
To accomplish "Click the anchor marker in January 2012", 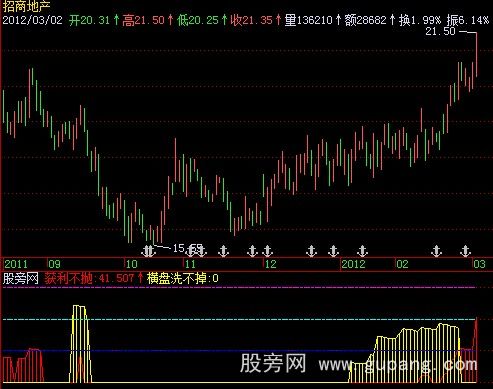I will click(362, 251).
